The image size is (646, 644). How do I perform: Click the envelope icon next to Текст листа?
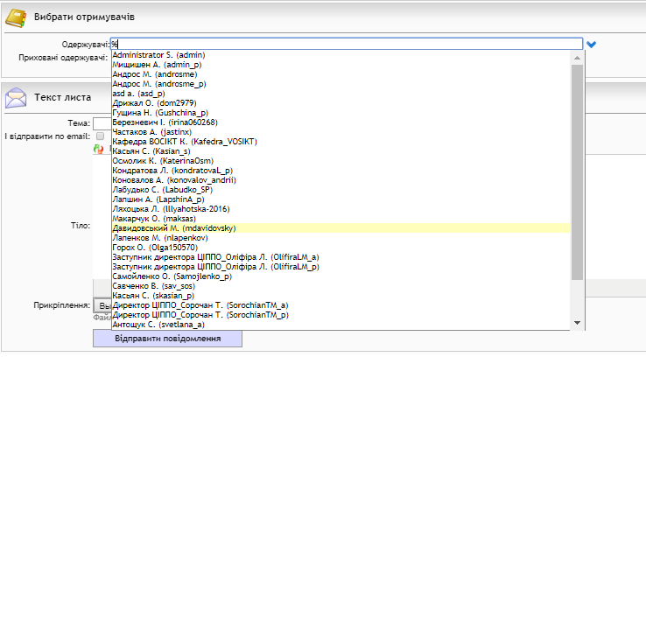[16, 98]
